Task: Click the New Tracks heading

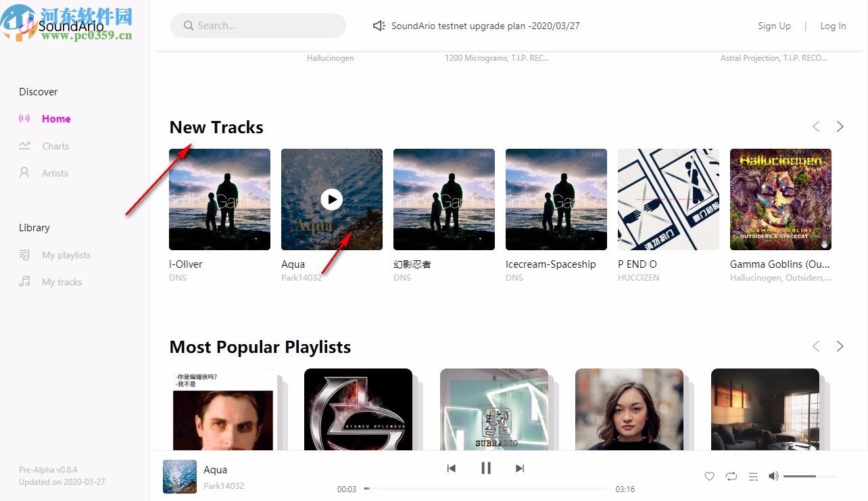Action: tap(216, 127)
